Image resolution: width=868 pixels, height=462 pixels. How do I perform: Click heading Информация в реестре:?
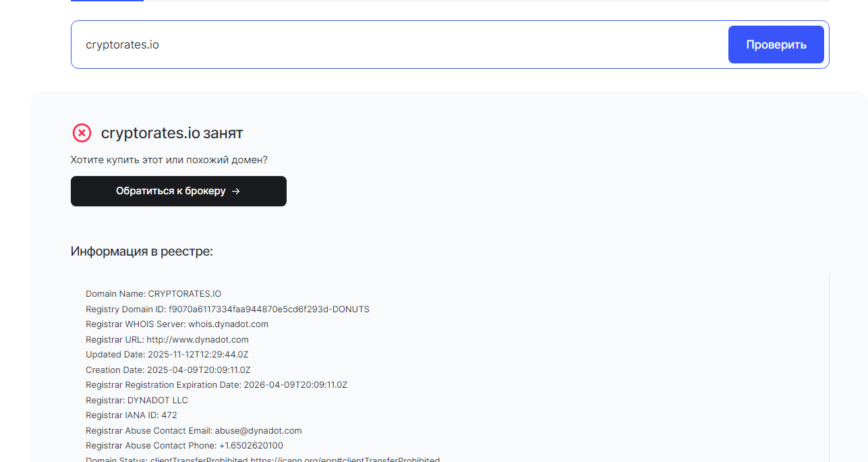coord(142,252)
